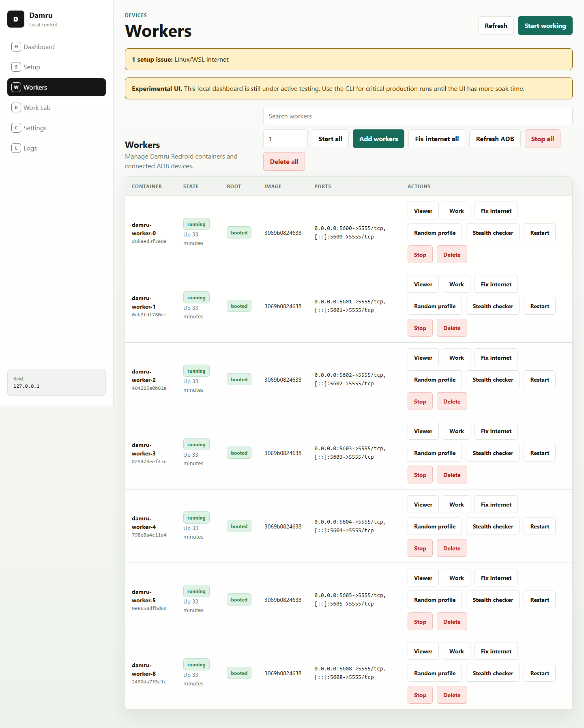Stop damru-worker-0
584x728 pixels.
click(x=420, y=255)
